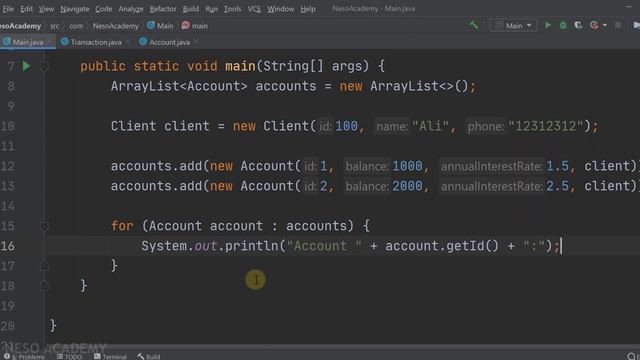
Task: Open the Run menu
Action: point(211,9)
